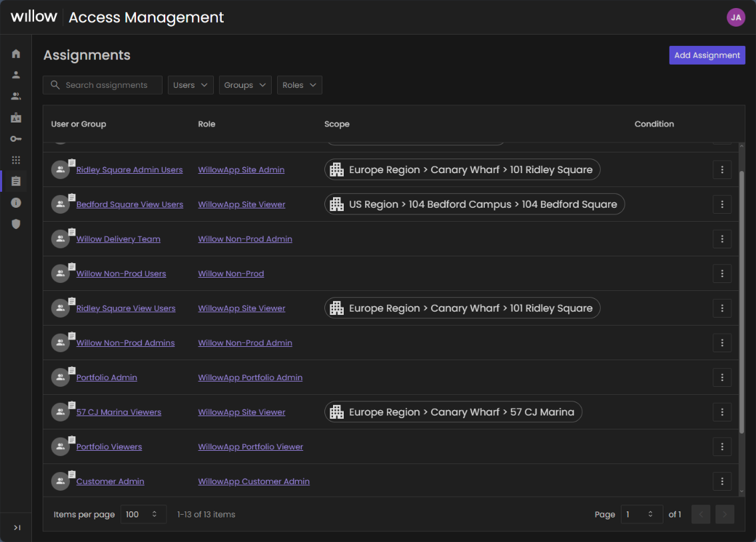Open the Willow Delivery Team link

coord(118,239)
